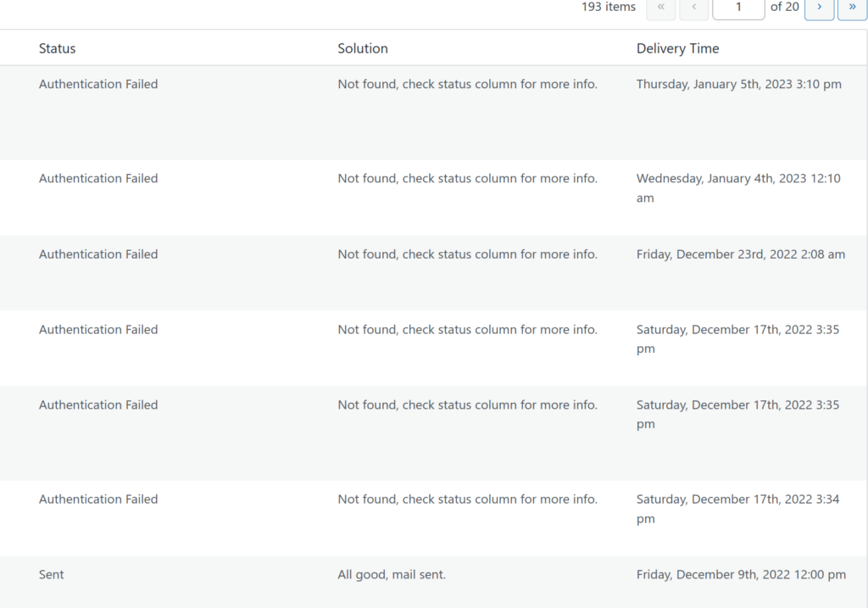Select status of the January 4th, 2023 row

(x=98, y=178)
